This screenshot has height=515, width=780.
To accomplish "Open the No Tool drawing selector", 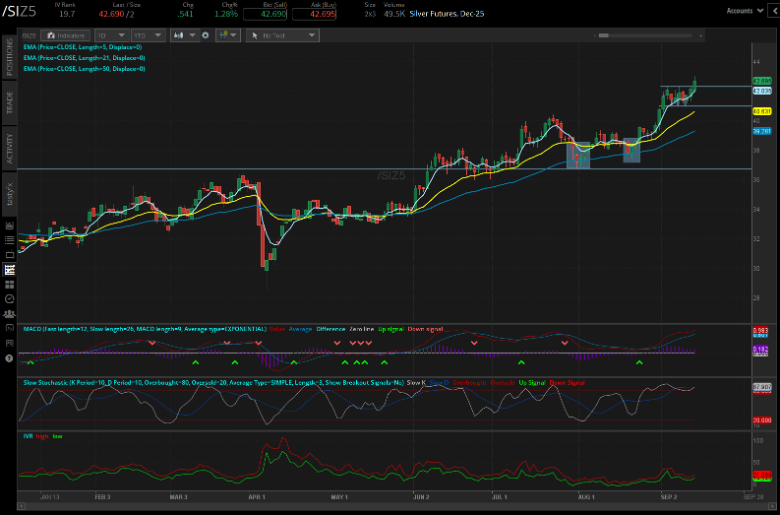I will click(282, 35).
